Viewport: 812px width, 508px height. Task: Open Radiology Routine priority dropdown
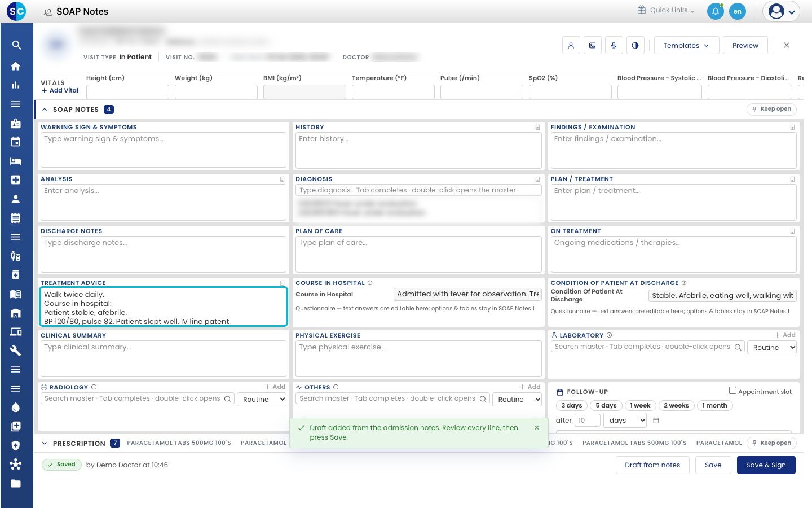tap(262, 400)
